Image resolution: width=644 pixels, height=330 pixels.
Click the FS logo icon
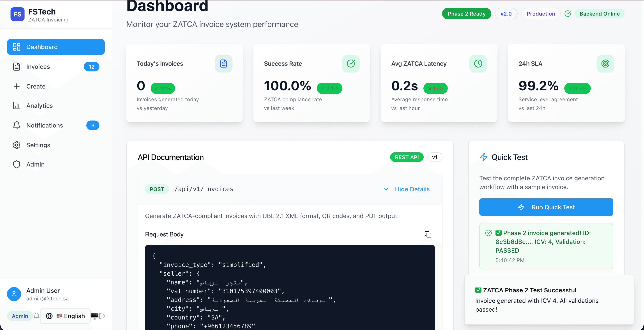[x=17, y=14]
